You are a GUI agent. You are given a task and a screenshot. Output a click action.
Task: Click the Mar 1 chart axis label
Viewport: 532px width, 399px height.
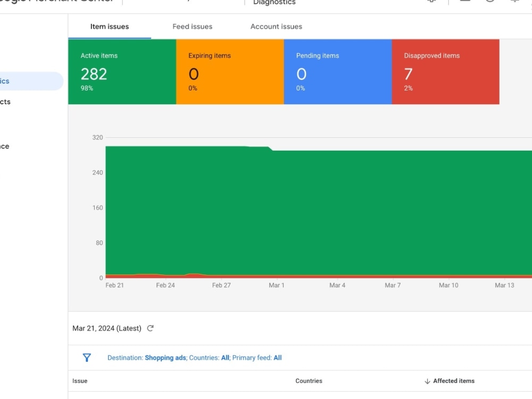coord(277,285)
